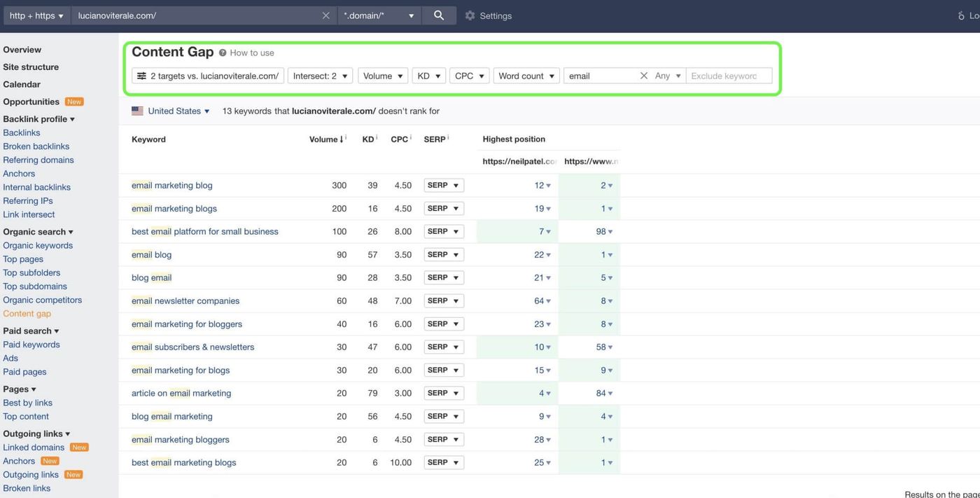Image resolution: width=980 pixels, height=498 pixels.
Task: Click the How to use help icon
Action: point(223,53)
